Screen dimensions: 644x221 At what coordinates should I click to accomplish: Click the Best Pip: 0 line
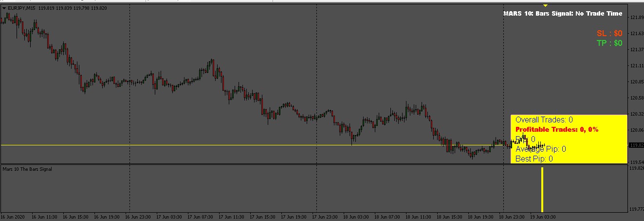coord(534,159)
